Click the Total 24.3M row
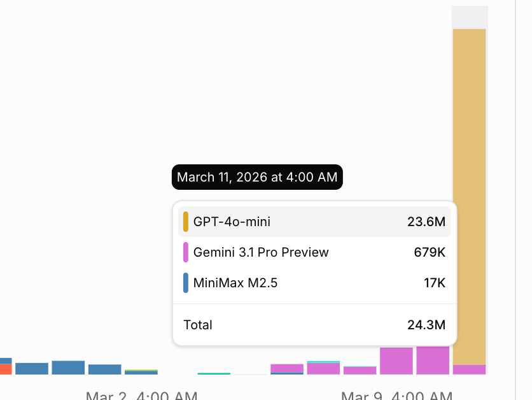The width and height of the screenshot is (532, 400). coord(314,325)
